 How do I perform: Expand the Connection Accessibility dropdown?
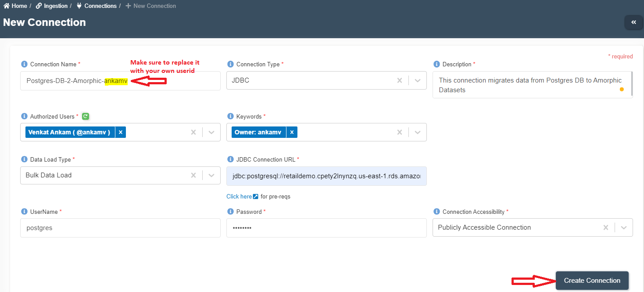pyautogui.click(x=624, y=227)
